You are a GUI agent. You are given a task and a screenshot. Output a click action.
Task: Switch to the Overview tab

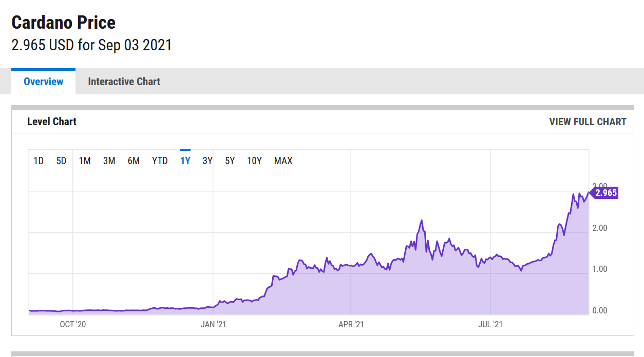coord(44,82)
